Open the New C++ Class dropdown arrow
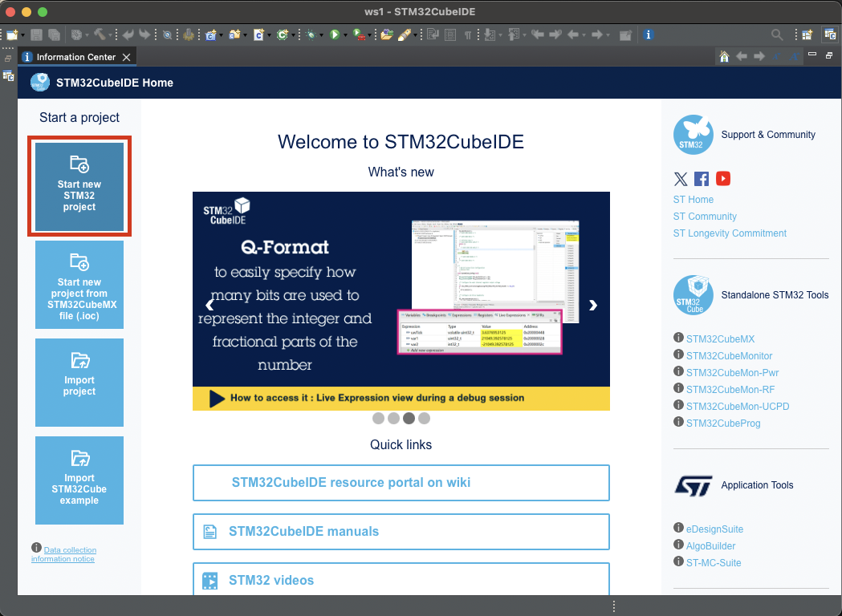842x616 pixels. (x=293, y=35)
